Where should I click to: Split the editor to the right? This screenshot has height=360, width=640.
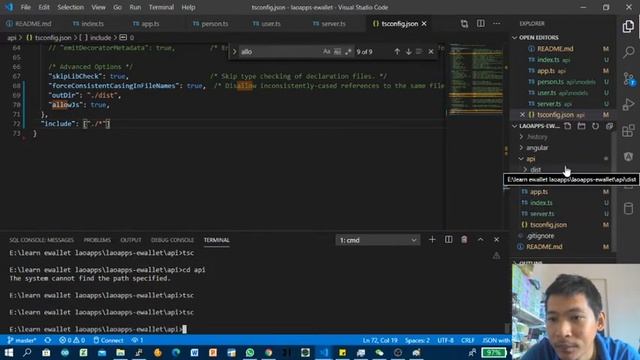click(x=481, y=24)
